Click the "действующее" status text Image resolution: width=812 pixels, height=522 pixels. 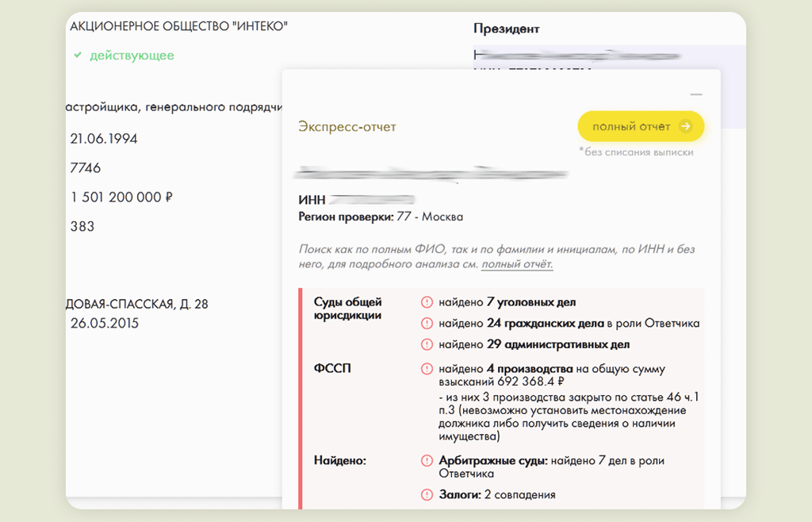132,56
